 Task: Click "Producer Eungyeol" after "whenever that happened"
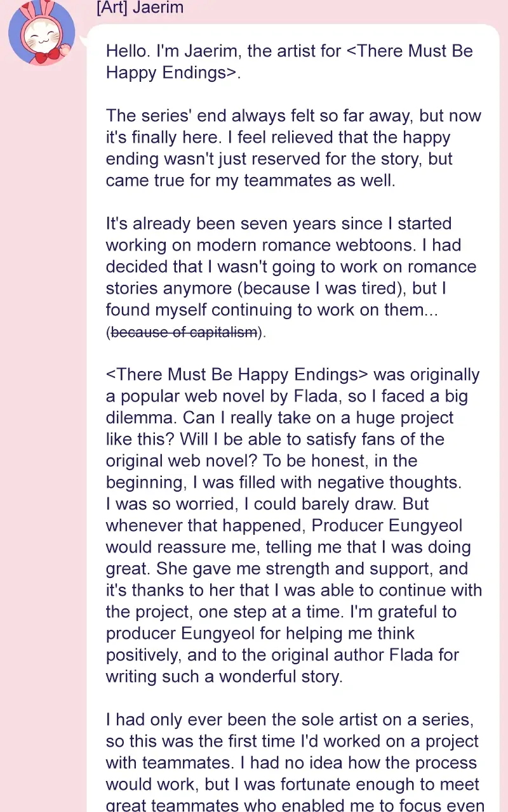(387, 525)
